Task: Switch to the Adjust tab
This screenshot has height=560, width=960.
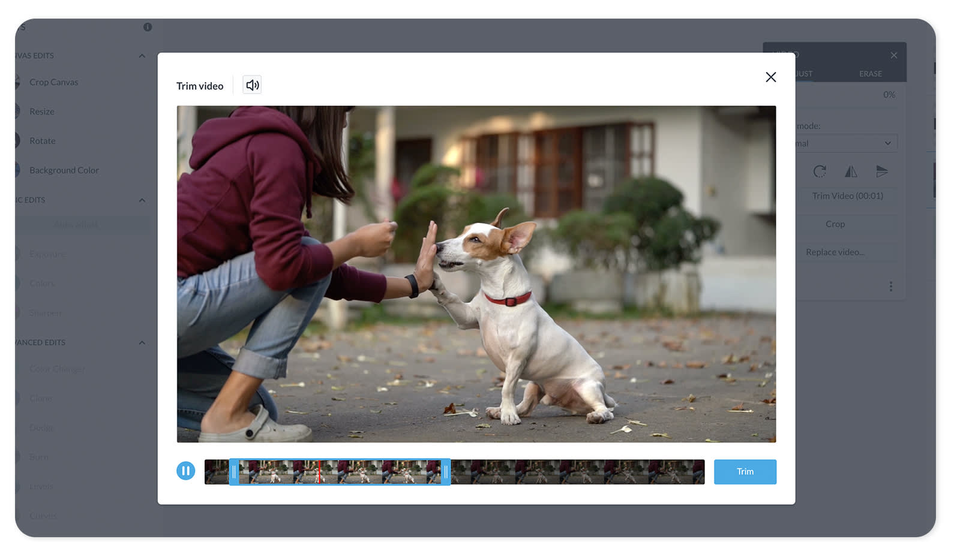Action: [x=804, y=74]
